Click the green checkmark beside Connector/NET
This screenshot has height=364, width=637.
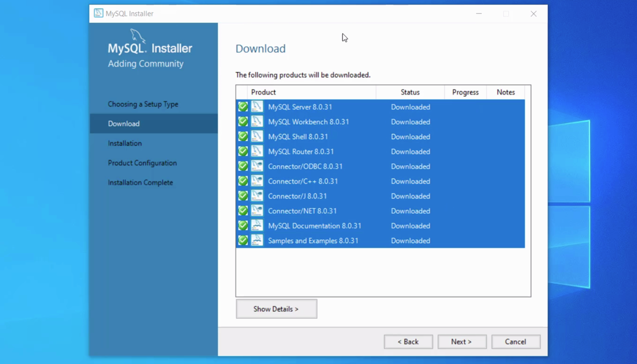pos(243,211)
